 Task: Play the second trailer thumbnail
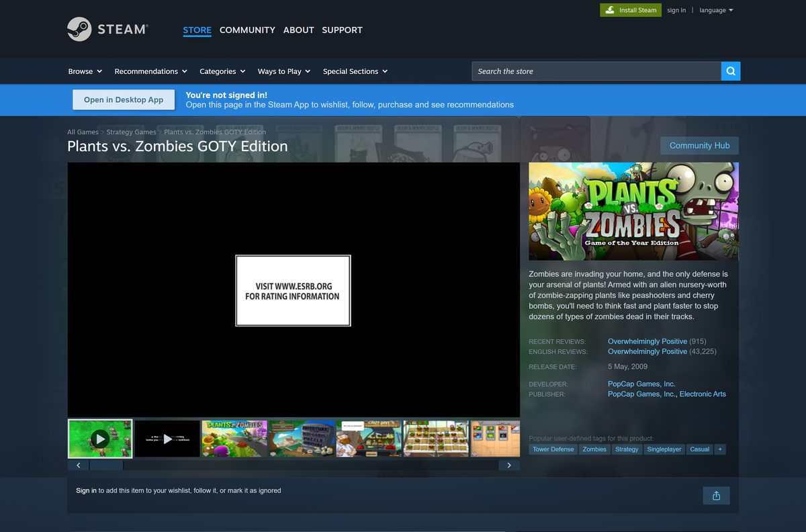click(167, 439)
